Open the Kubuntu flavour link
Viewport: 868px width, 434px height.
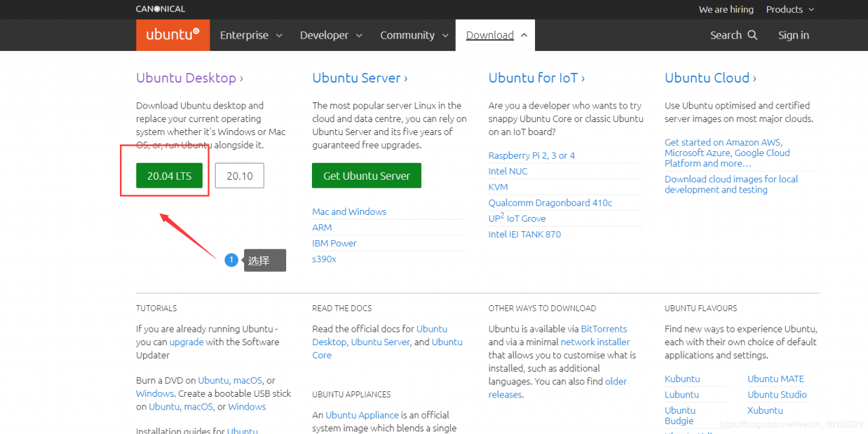(682, 378)
